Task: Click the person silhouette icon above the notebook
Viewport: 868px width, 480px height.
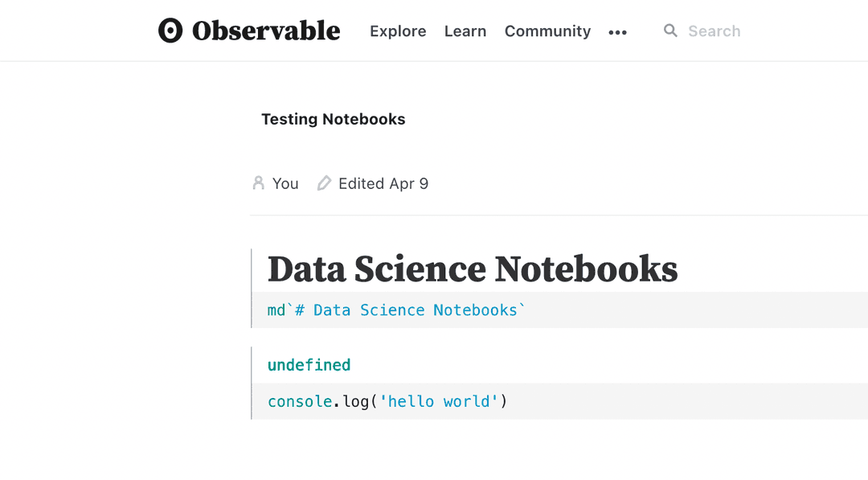Action: 258,183
